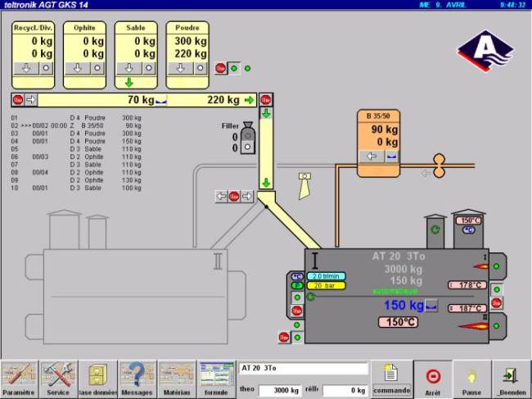Open the formule recipe screen
Viewport: 532px width, 399px height.
[217, 378]
